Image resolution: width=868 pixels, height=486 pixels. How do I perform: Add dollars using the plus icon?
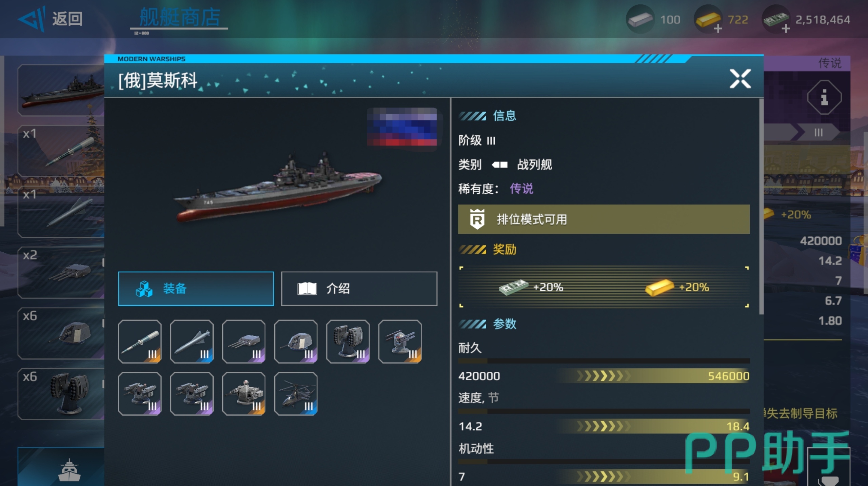pyautogui.click(x=785, y=29)
